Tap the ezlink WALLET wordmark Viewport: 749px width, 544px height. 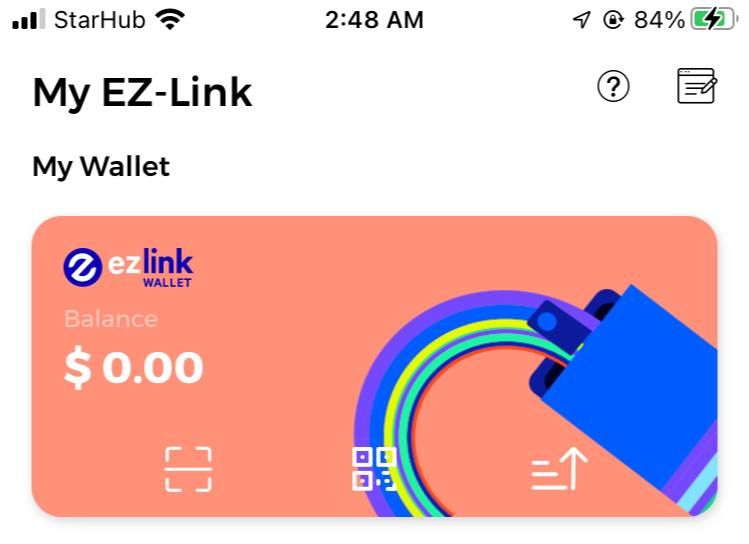point(150,267)
